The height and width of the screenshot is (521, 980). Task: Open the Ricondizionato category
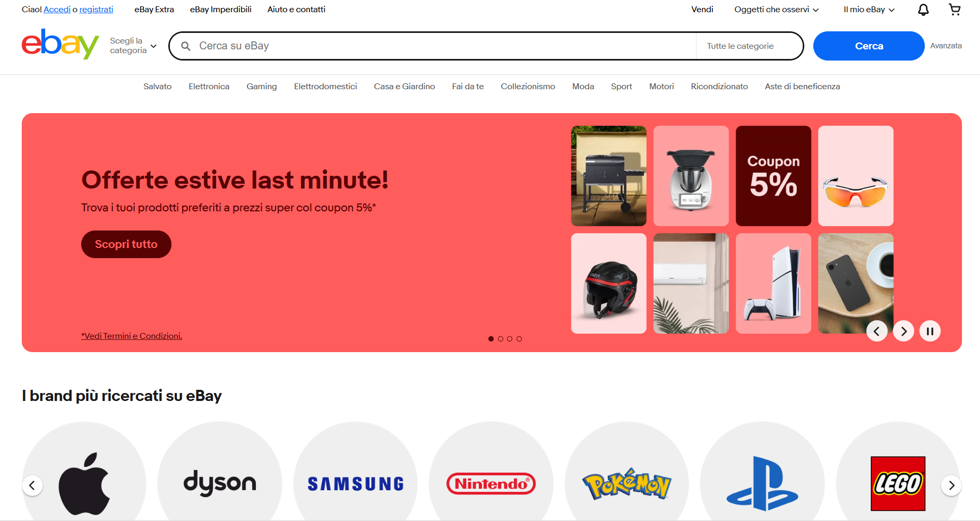pyautogui.click(x=719, y=86)
